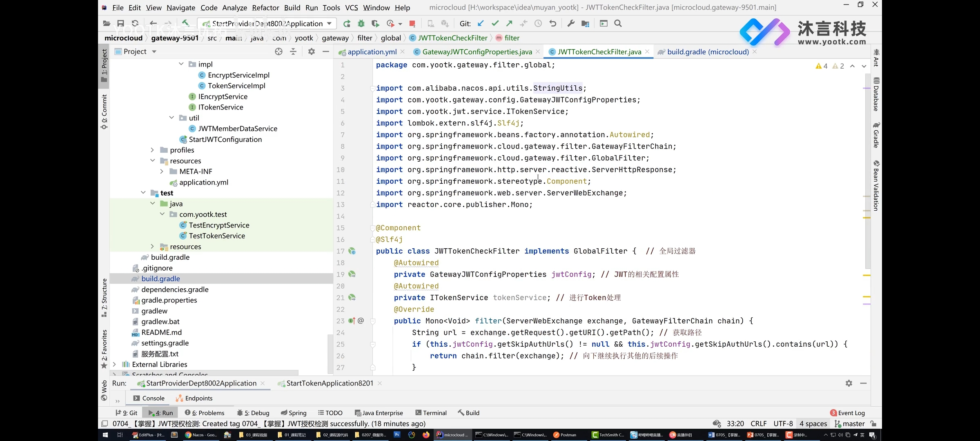Switch to application.yml editor tab
Screen dimensions: 980x441
372,52
